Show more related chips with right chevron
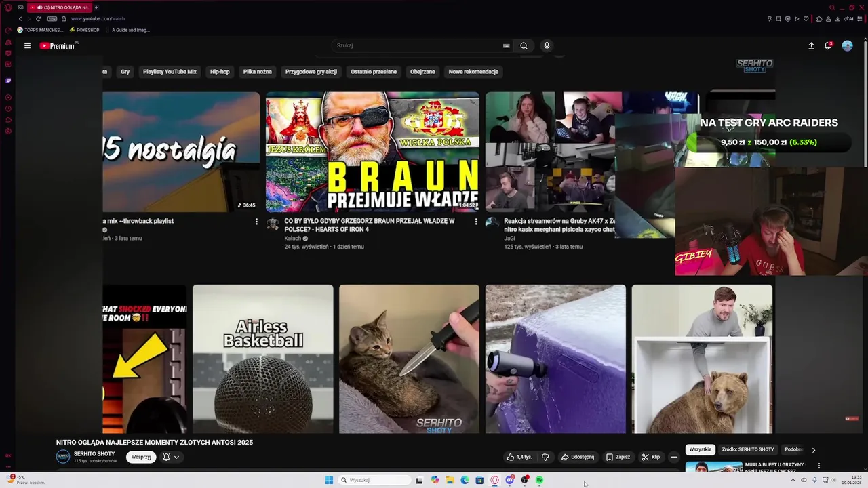Screen dimensions: 868x488 [x=814, y=450]
